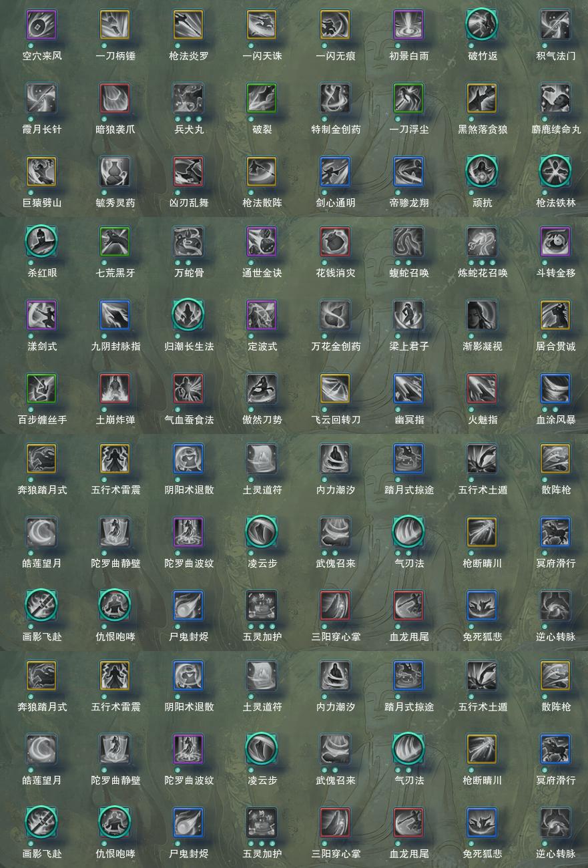Pick the 居合贯诚 skill icon
Image resolution: width=588 pixels, height=868 pixels.
(x=555, y=316)
